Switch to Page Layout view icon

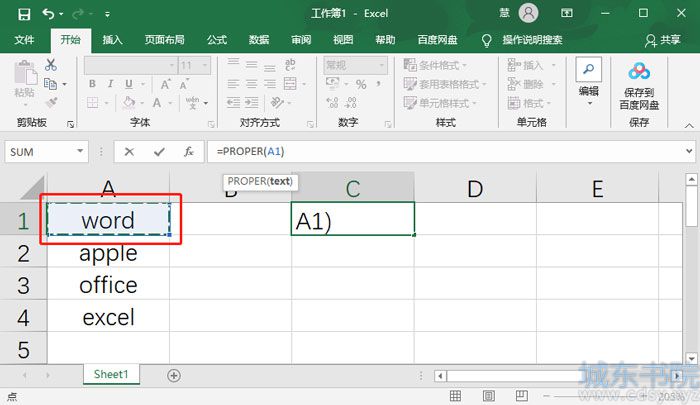[x=489, y=396]
